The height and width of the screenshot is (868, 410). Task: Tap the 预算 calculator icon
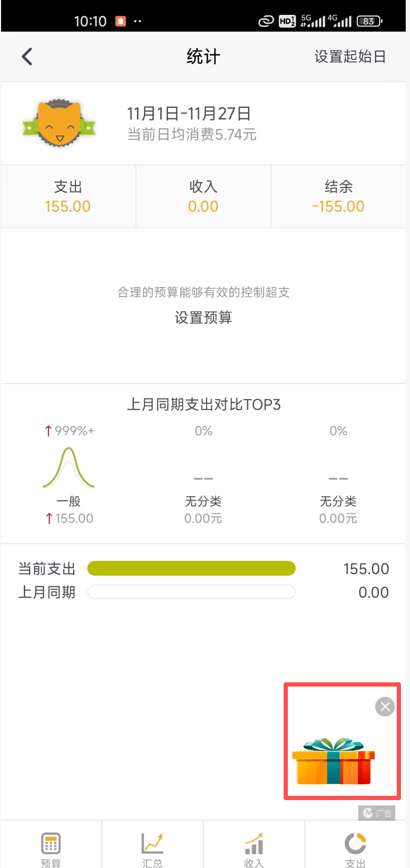[51, 844]
